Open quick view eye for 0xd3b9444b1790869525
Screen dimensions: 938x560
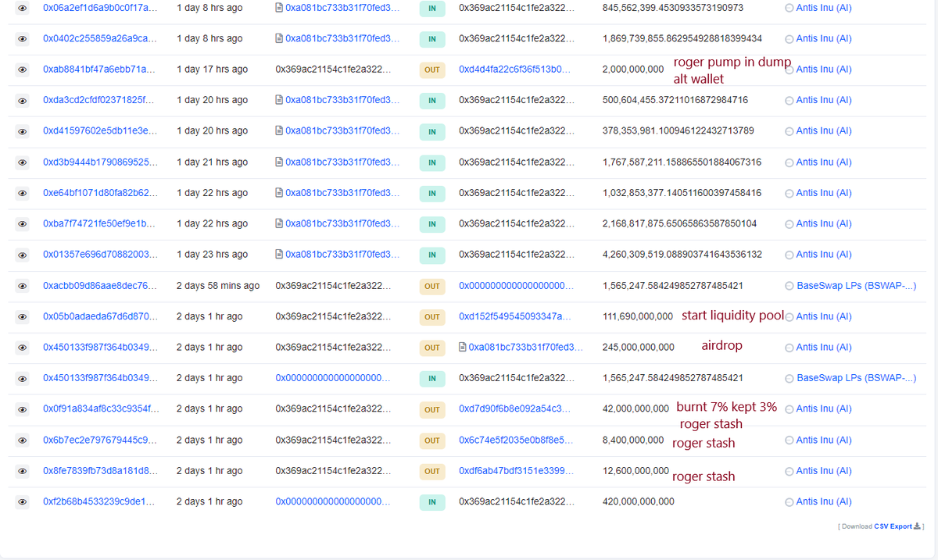pyautogui.click(x=23, y=162)
